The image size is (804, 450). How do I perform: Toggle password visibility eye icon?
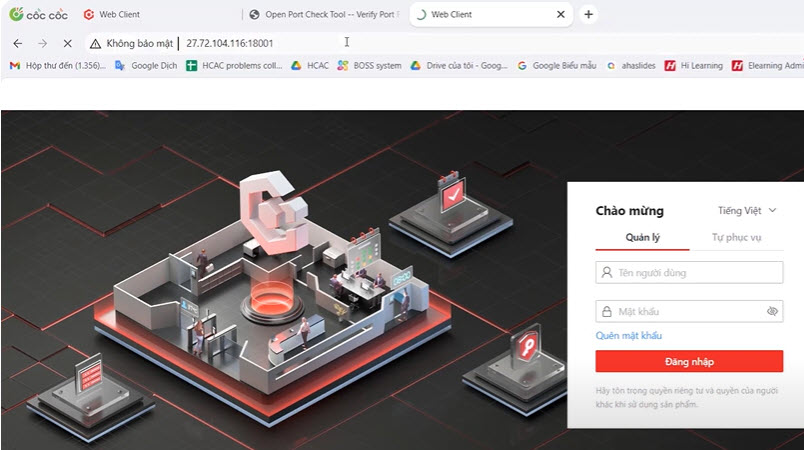[x=771, y=312]
